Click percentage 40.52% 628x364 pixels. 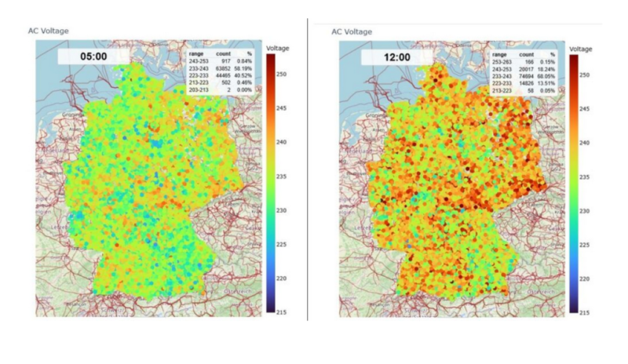coord(243,75)
